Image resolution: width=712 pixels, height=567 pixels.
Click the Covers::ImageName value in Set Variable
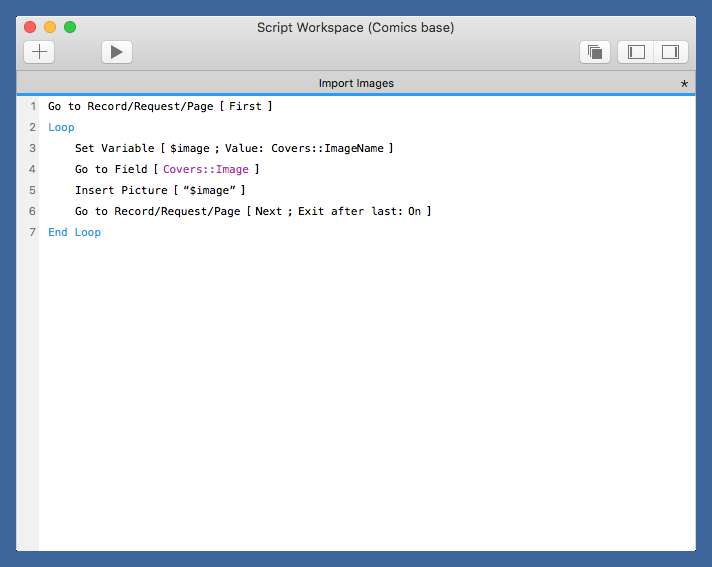pos(327,148)
